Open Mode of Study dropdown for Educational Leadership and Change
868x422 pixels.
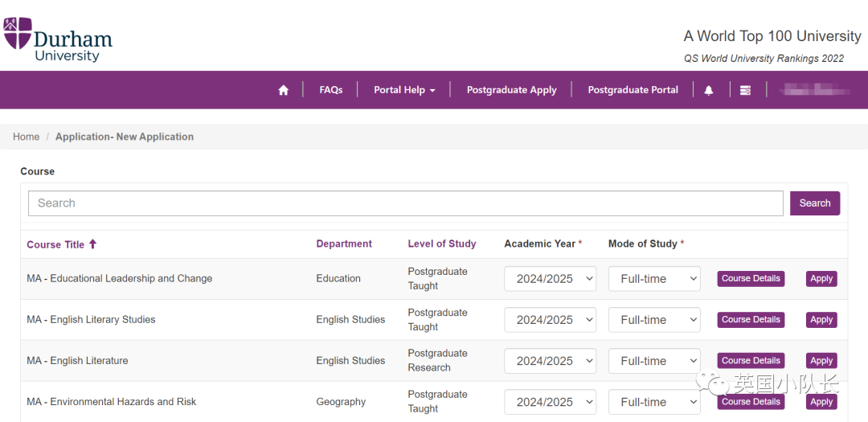point(654,279)
